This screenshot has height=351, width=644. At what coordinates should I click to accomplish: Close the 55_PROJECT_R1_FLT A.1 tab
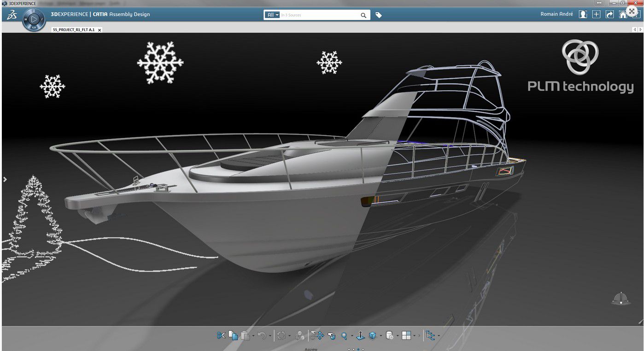100,29
